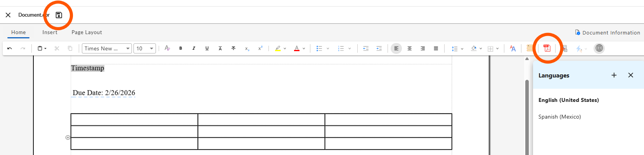Close the document with the X icon

[x=8, y=15]
